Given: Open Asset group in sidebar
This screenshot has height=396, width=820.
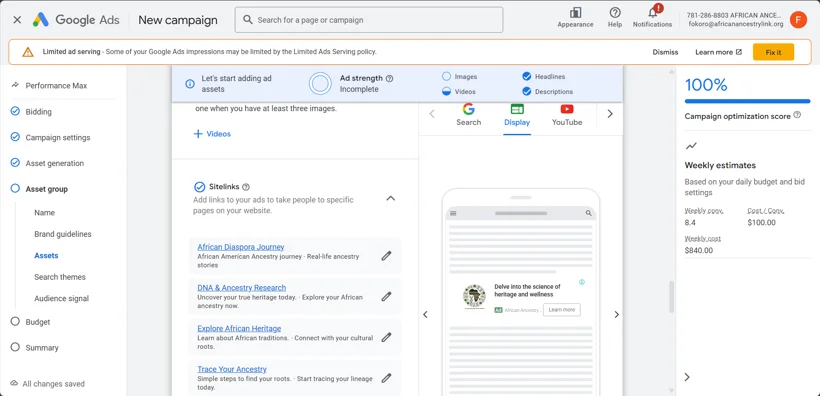Looking at the screenshot, I should [x=47, y=189].
